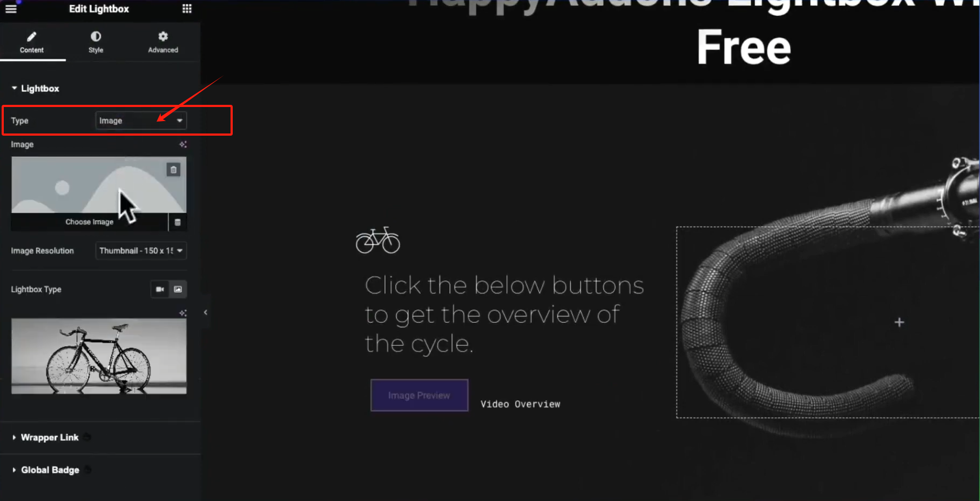Switch to the Style tab

click(x=96, y=42)
